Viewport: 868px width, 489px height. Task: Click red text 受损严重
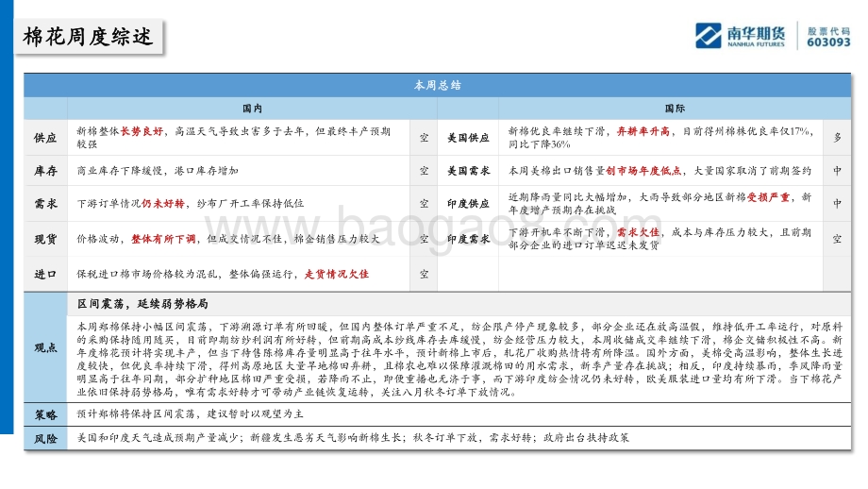point(768,197)
